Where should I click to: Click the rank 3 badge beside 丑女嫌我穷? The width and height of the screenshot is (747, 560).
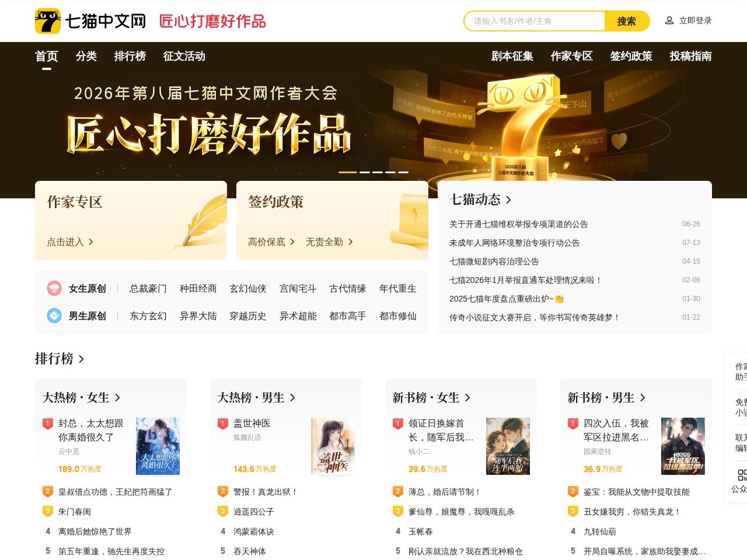point(573,511)
